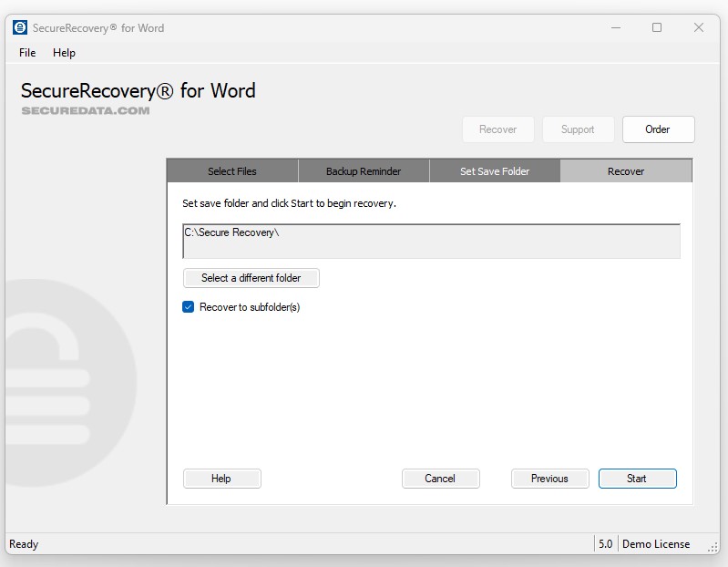The height and width of the screenshot is (567, 728).
Task: Cancel the recovery wizard
Action: 440,479
